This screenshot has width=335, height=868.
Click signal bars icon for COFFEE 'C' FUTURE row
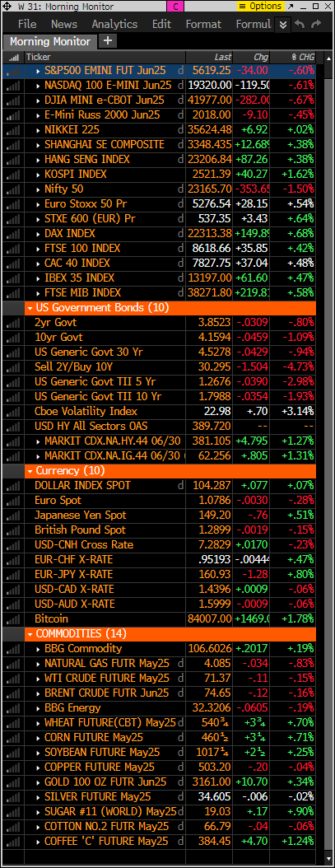click(x=14, y=842)
